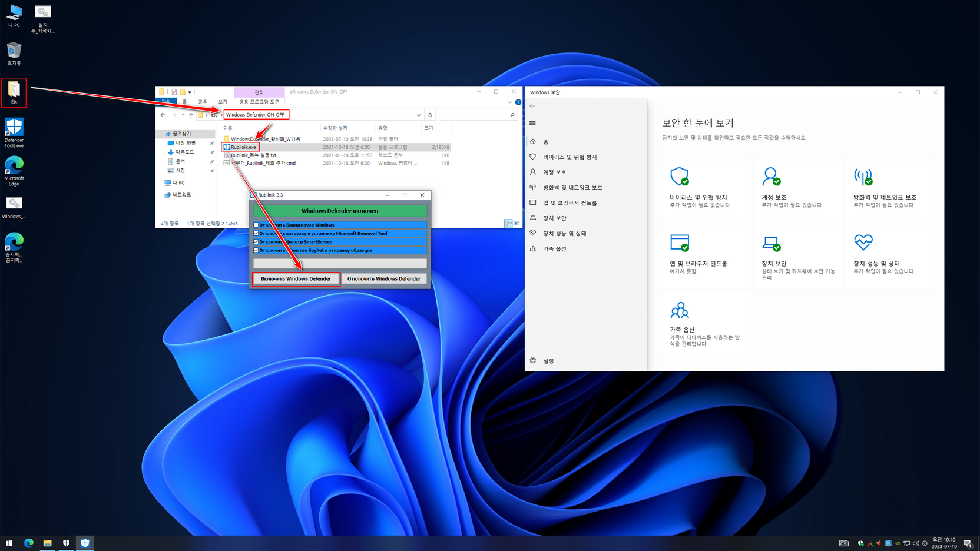Expand the Explorer ribbon chevron
The width and height of the screenshot is (980, 551).
point(510,102)
